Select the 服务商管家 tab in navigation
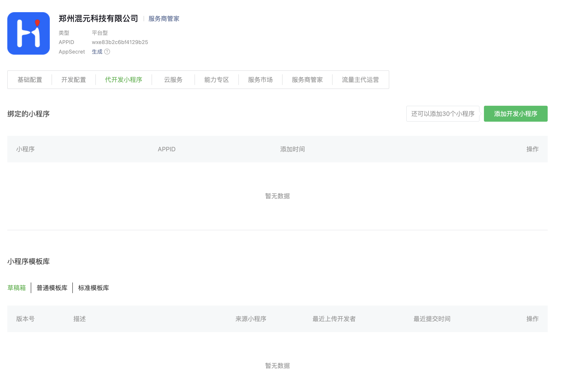The width and height of the screenshot is (574, 392). tap(307, 80)
